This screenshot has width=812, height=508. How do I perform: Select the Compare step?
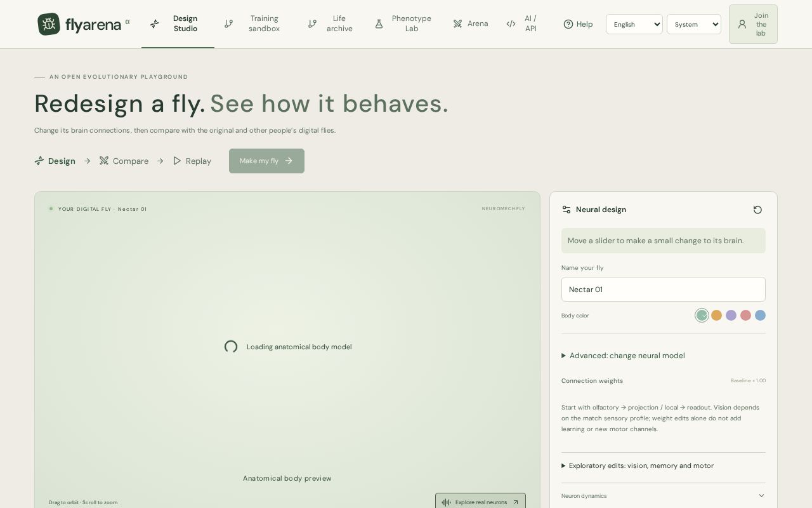tap(124, 161)
